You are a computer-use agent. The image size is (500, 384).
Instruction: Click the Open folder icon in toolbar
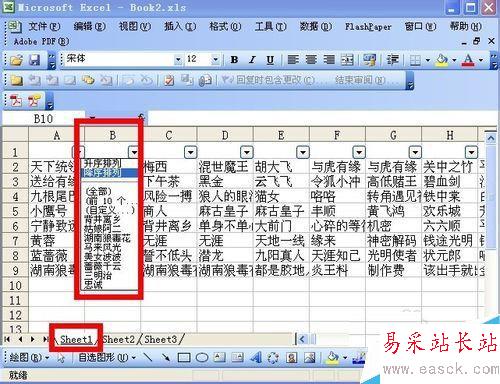click(16, 60)
